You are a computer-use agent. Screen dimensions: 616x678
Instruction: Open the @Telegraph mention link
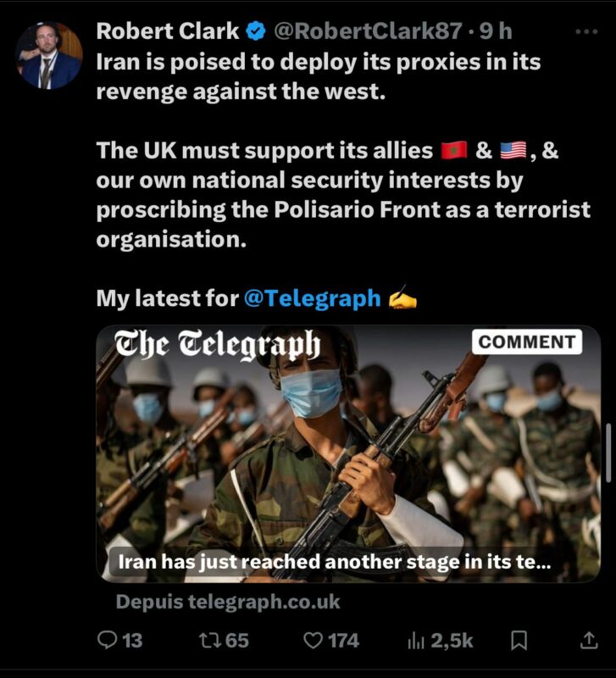pos(312,298)
